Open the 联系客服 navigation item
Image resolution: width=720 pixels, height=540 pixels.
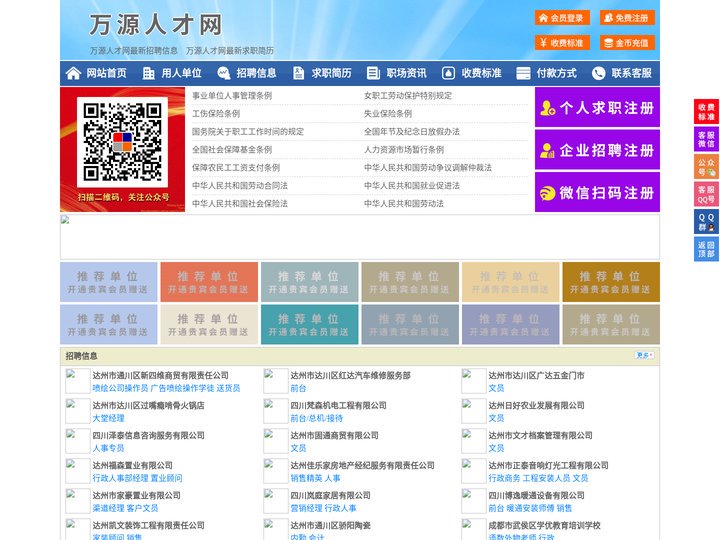pos(631,73)
